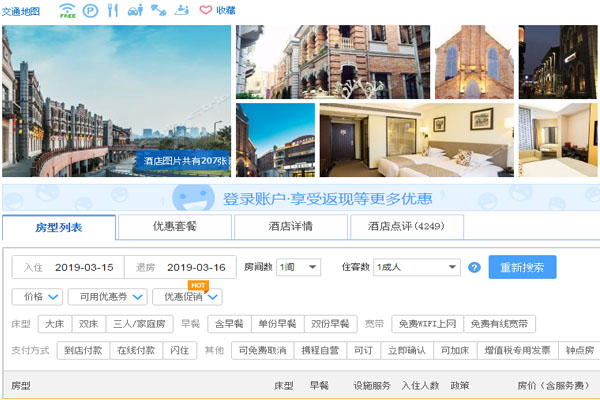The width and height of the screenshot is (600, 400).
Task: Toggle the 在线付款 payment filter
Action: pyautogui.click(x=136, y=351)
